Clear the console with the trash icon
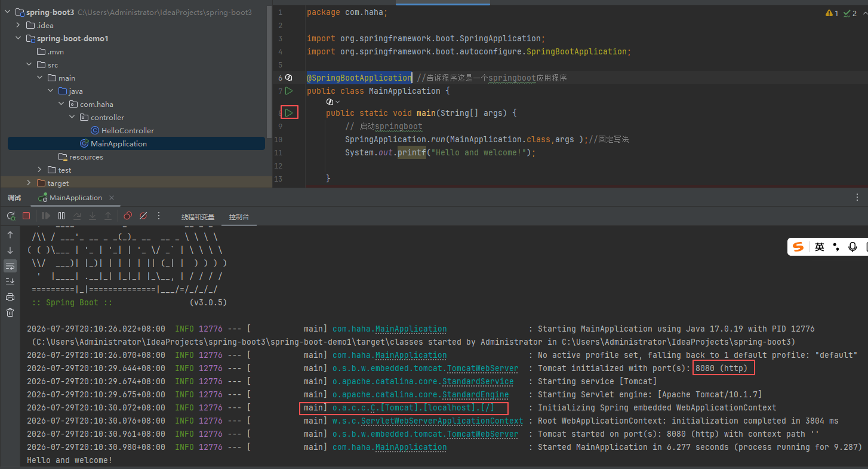Screen dimensions: 868x469 point(10,312)
